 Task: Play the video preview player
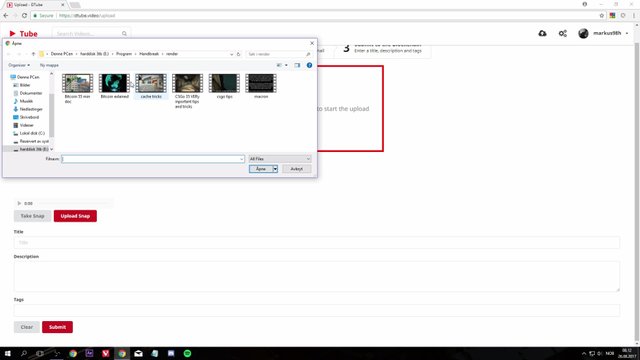click(x=19, y=203)
